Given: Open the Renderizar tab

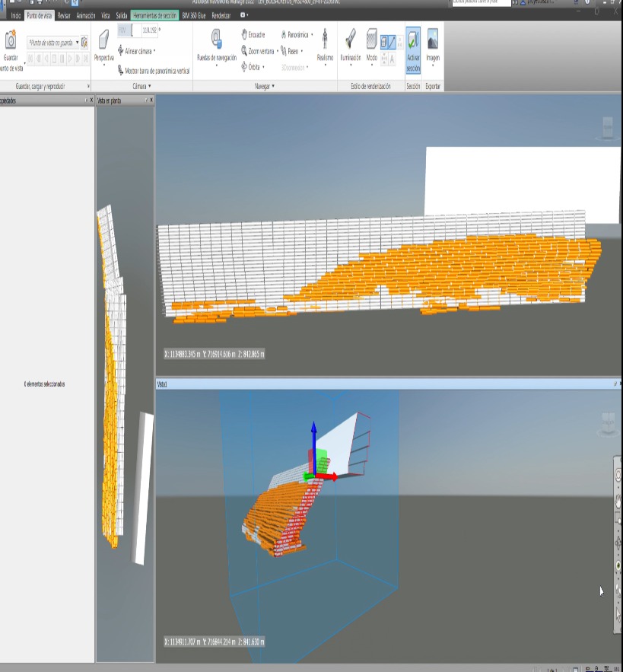Looking at the screenshot, I should coord(221,15).
